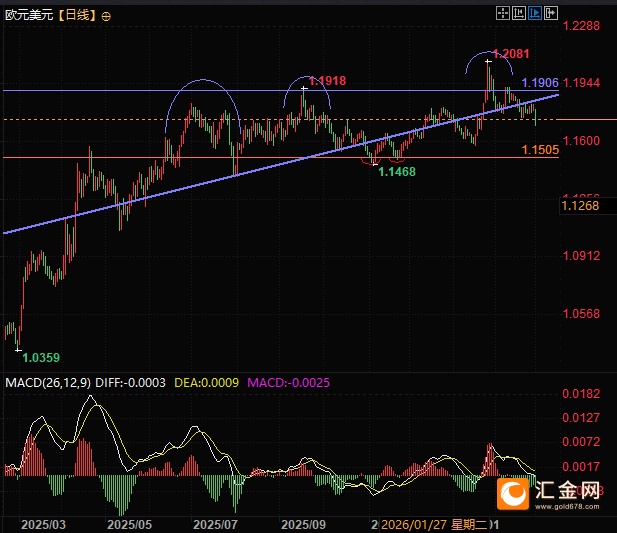Viewport: 617px width, 533px height.
Task: Click the blue 1.1906 horizontal line label
Action: pos(540,83)
